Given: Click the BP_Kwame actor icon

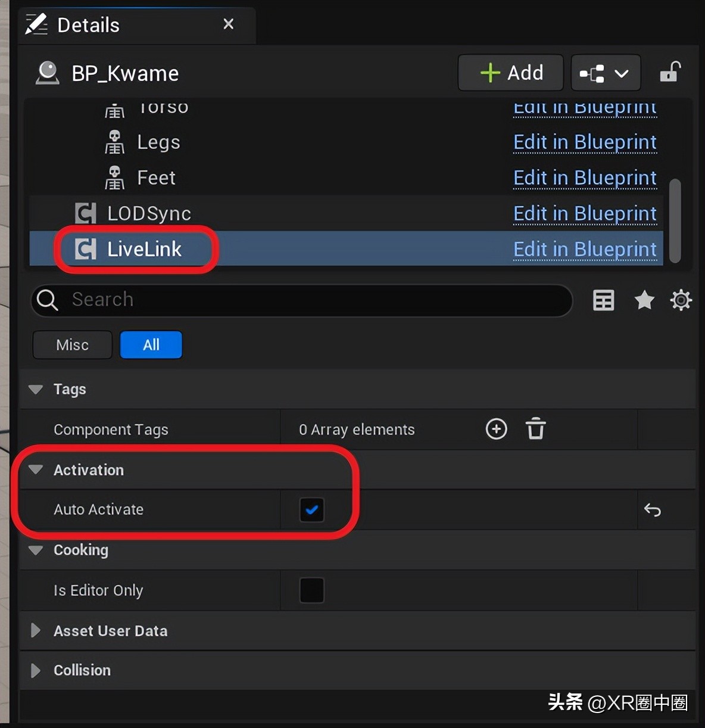Looking at the screenshot, I should [48, 73].
